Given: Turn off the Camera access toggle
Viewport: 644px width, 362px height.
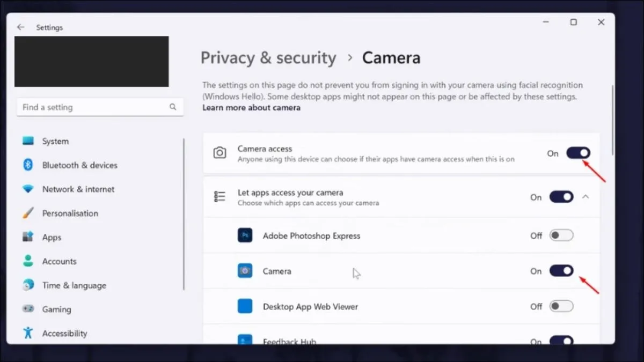Looking at the screenshot, I should (578, 153).
